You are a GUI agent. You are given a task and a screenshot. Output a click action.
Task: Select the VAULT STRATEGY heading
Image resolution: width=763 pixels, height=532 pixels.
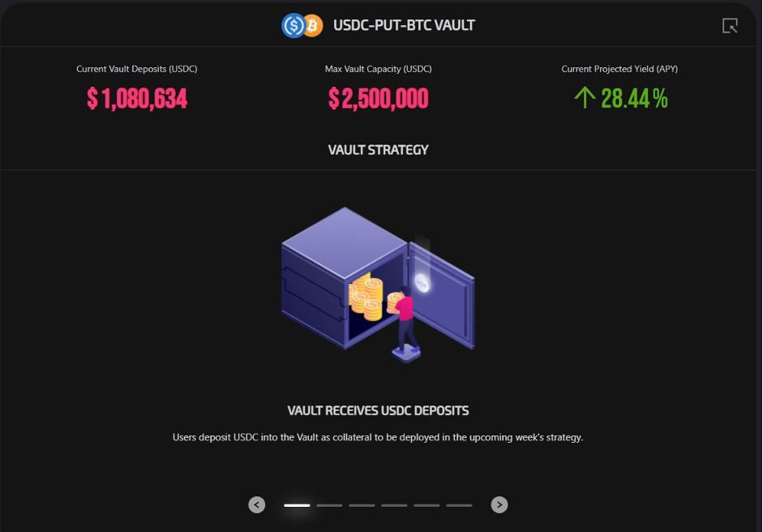click(x=378, y=150)
